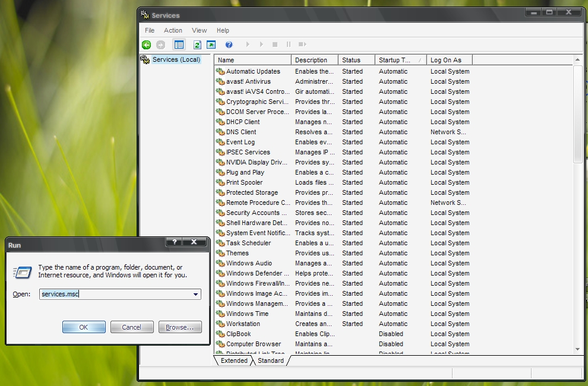Switch to the Extended tab
This screenshot has width=588, height=386.
click(x=233, y=360)
